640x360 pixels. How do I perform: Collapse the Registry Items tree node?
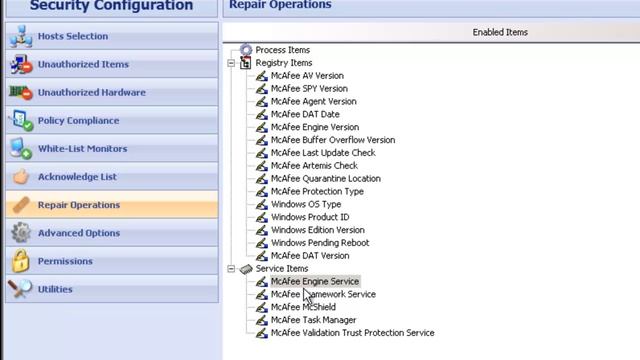231,63
